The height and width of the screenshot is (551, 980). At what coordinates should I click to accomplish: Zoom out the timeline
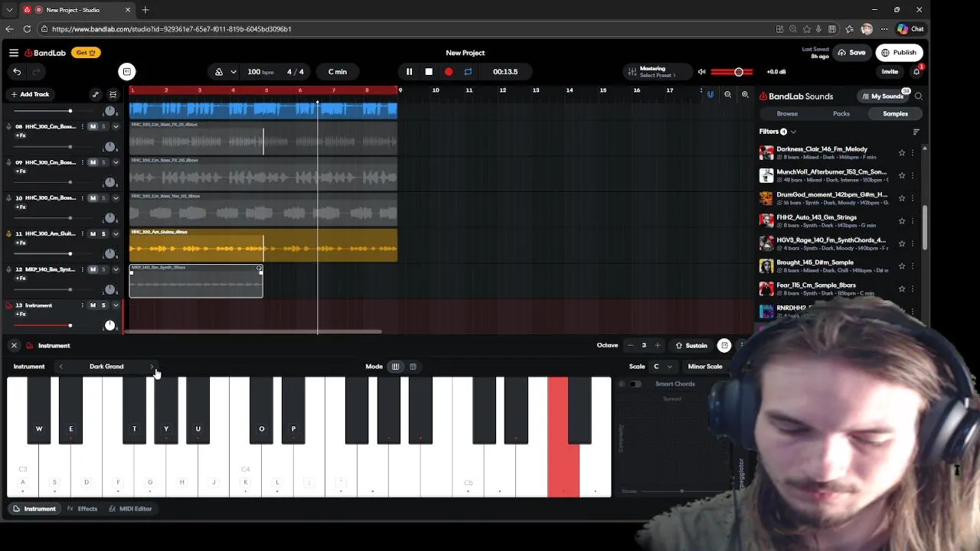(727, 95)
